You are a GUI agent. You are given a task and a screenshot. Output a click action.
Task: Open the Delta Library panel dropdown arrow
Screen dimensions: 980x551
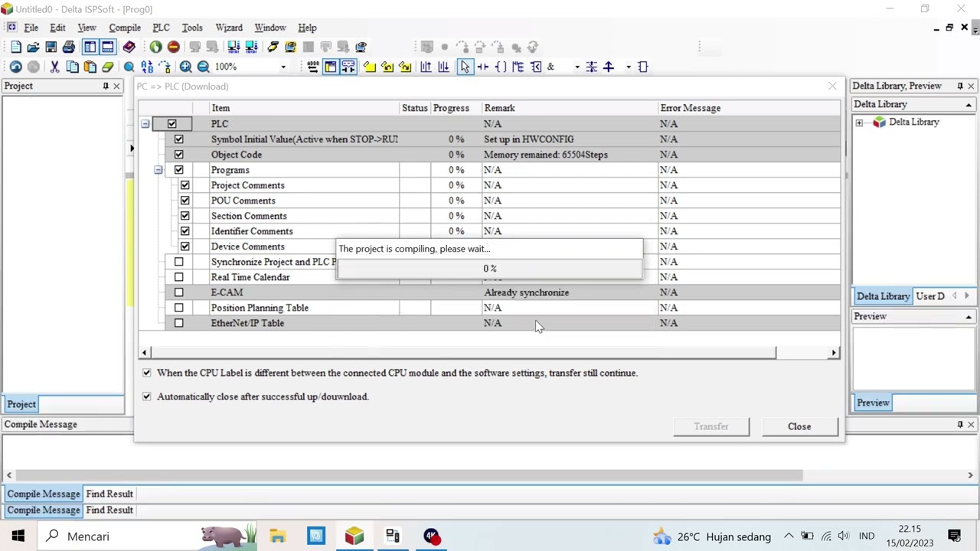969,105
